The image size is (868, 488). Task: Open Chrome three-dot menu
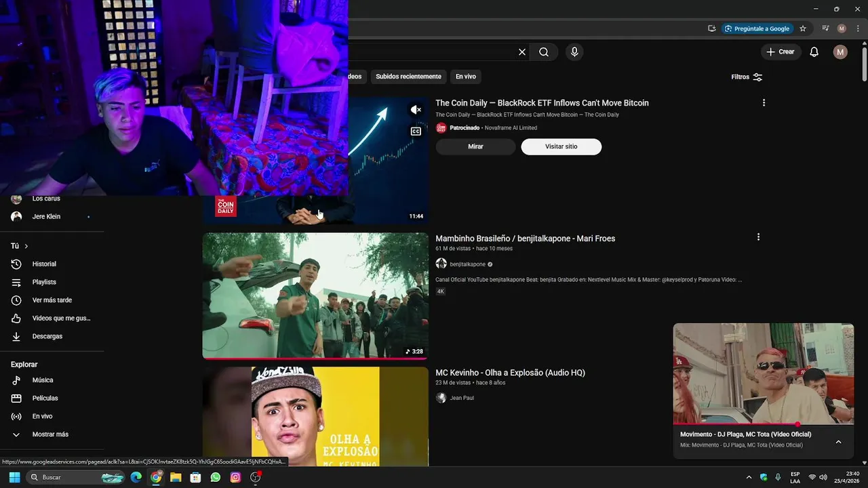[858, 28]
